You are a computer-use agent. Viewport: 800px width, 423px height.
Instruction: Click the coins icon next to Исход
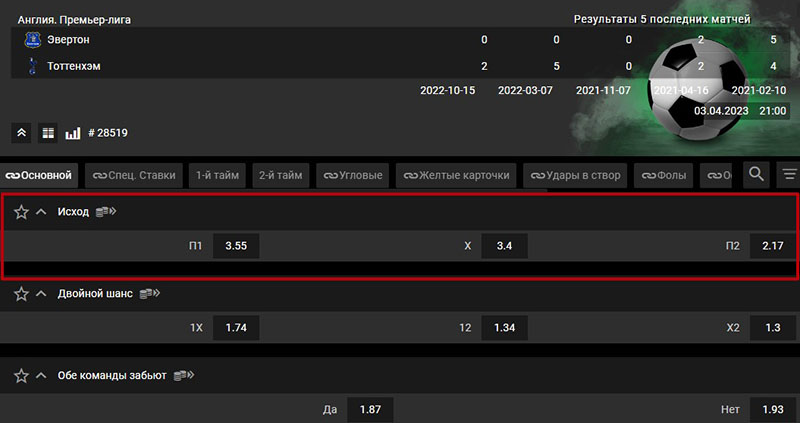pyautogui.click(x=106, y=212)
